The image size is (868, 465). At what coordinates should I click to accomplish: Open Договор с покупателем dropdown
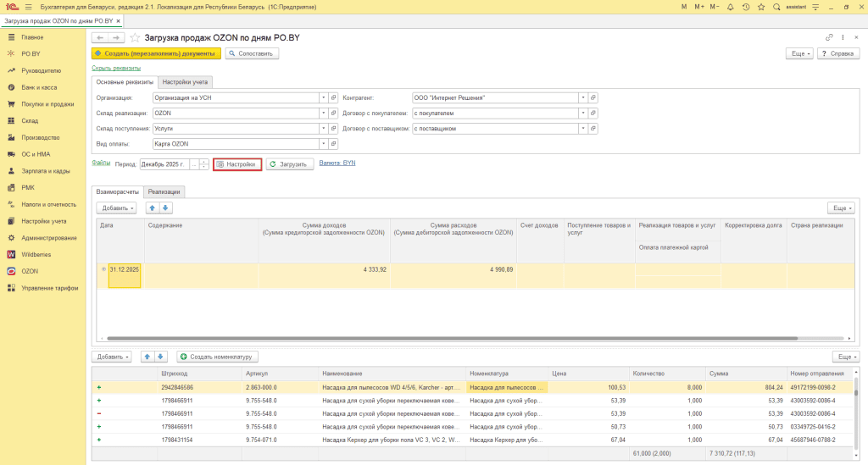(x=583, y=113)
